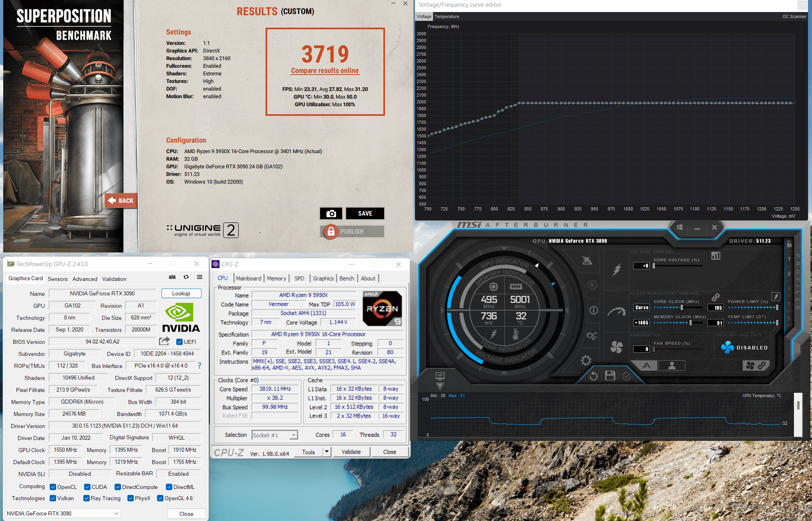This screenshot has width=812, height=521.
Task: Open the GPU-Z hamburger menu icon
Action: point(199,277)
